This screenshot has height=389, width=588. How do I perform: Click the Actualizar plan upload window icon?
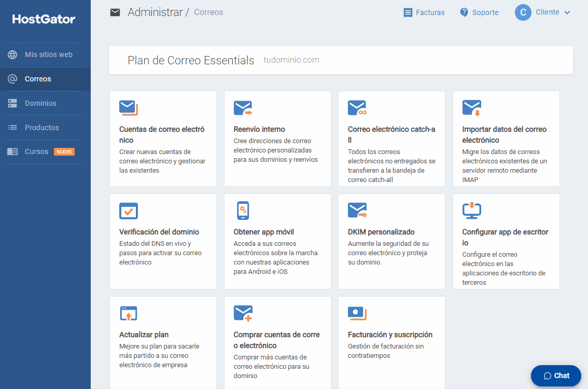coord(128,313)
